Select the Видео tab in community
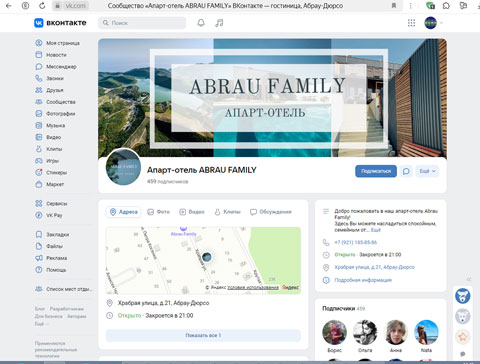This screenshot has width=480, height=364. (x=192, y=212)
